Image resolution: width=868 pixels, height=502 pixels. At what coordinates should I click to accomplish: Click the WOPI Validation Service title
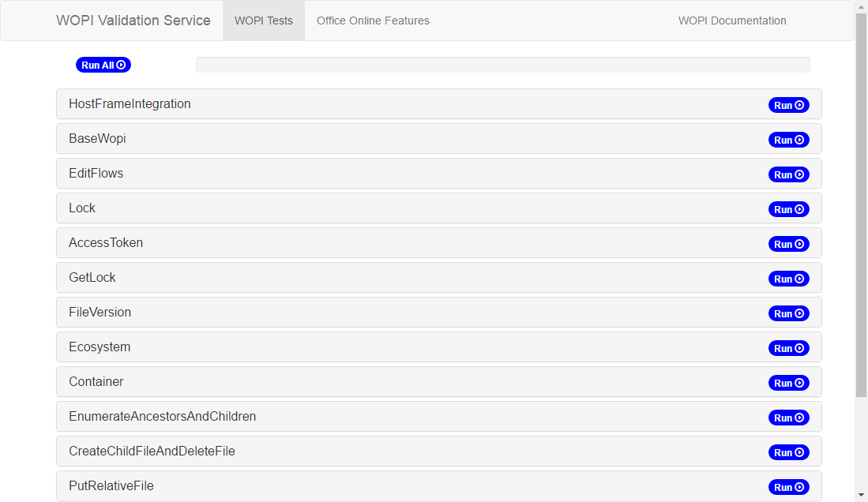pyautogui.click(x=133, y=21)
